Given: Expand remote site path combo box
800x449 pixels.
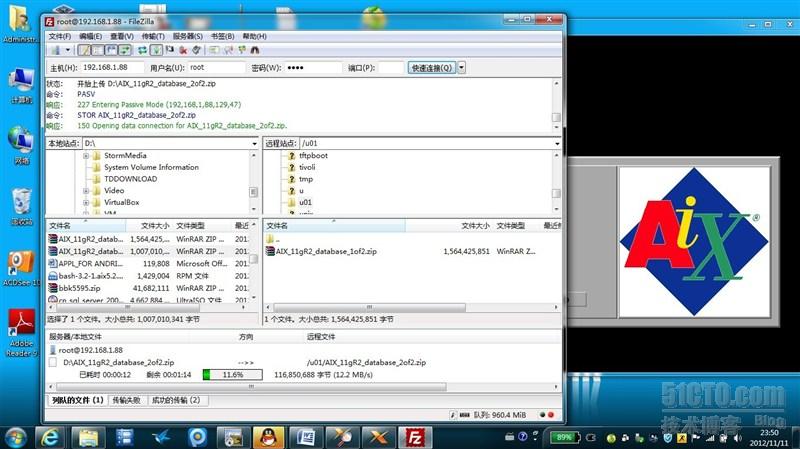Looking at the screenshot, I should pos(557,144).
